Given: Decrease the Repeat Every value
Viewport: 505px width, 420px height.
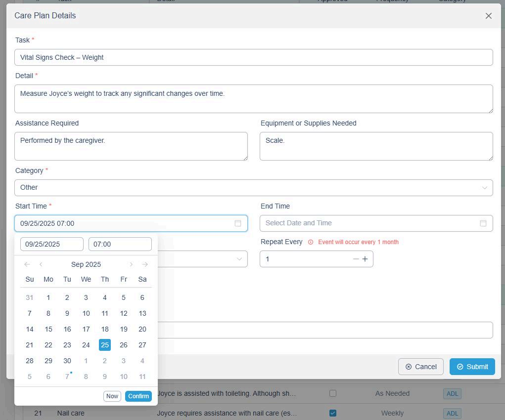Looking at the screenshot, I should pyautogui.click(x=356, y=259).
